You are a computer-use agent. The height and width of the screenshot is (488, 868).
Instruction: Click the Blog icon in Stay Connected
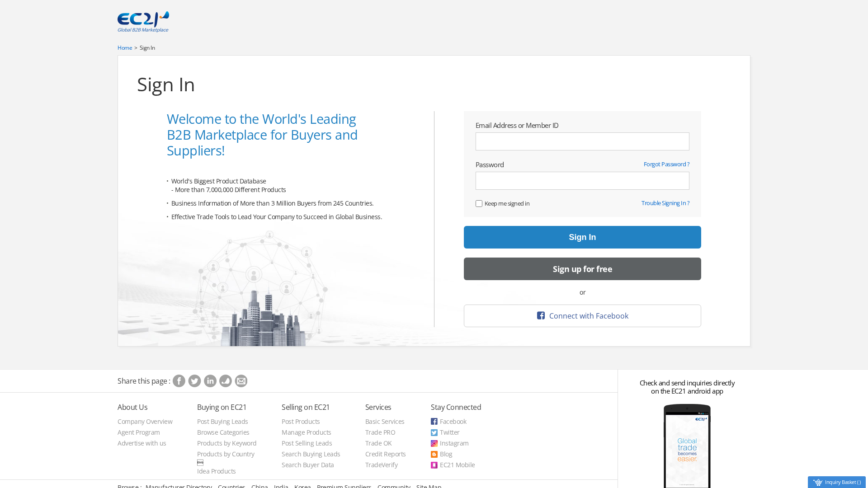(x=434, y=454)
